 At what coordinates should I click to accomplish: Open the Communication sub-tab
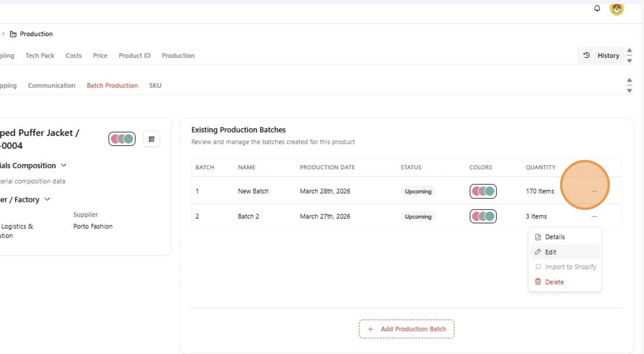click(52, 85)
